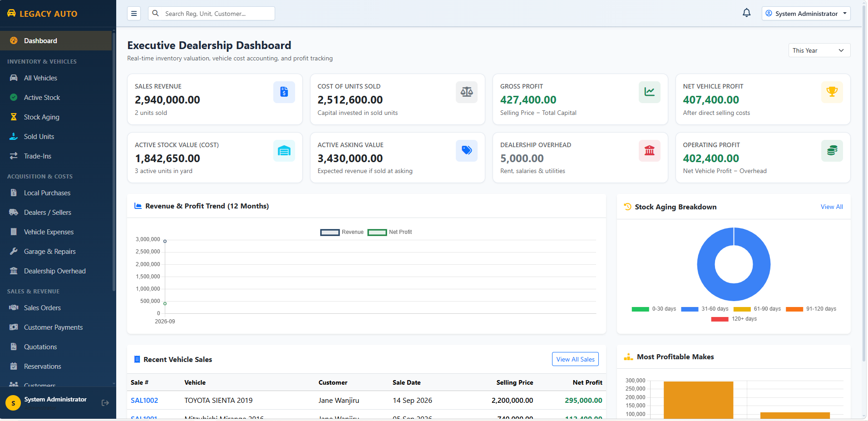Open the This Year period dropdown

pos(819,50)
